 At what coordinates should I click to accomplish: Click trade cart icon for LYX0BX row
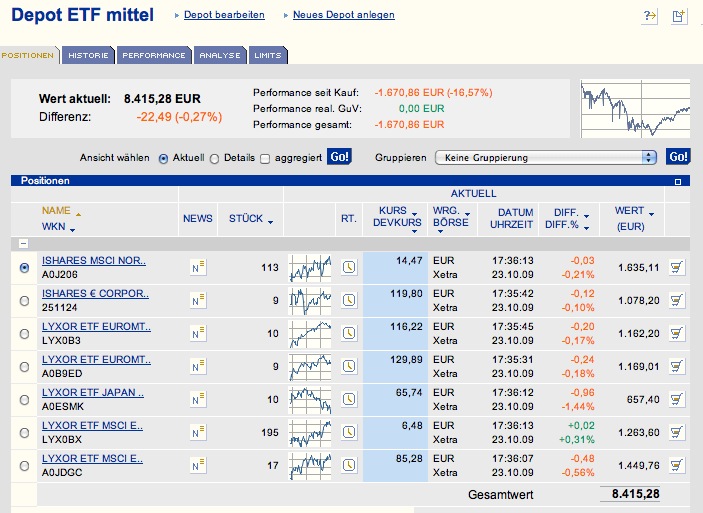pyautogui.click(x=677, y=432)
